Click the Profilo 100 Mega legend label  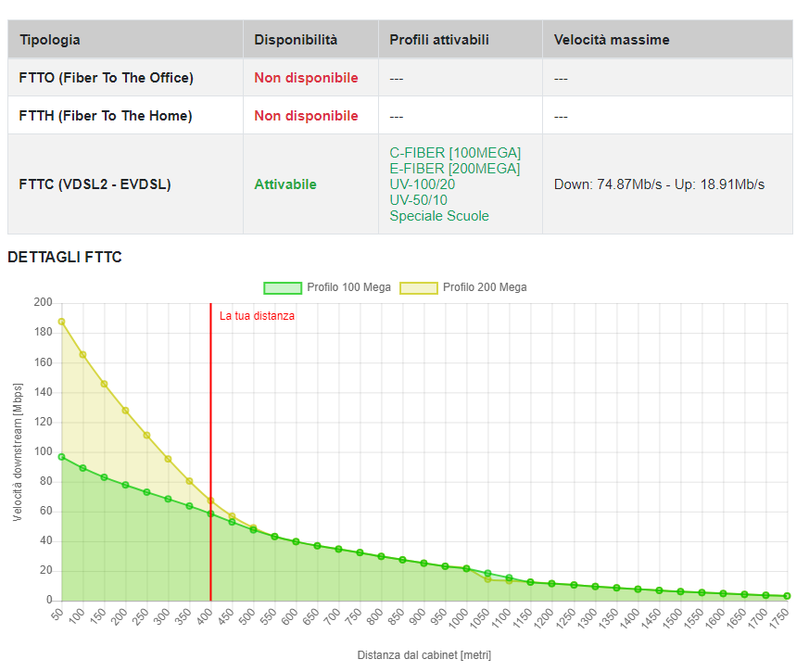[348, 287]
